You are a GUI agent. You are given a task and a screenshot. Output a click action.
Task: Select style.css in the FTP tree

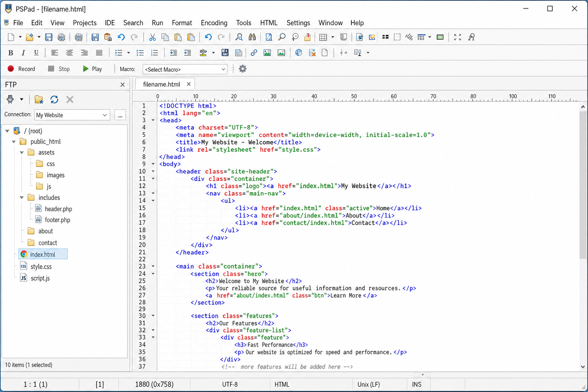36,266
